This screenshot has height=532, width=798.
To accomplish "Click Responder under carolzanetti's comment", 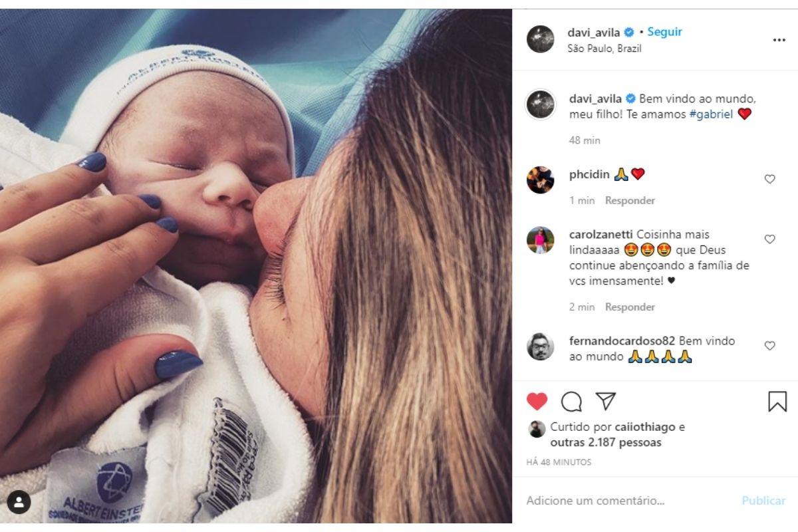I will coord(630,307).
